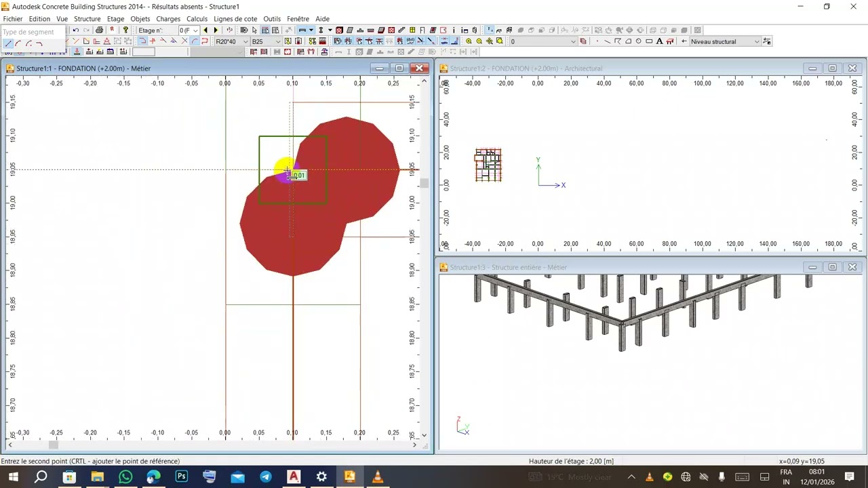Open the Fichier menu

tap(13, 19)
